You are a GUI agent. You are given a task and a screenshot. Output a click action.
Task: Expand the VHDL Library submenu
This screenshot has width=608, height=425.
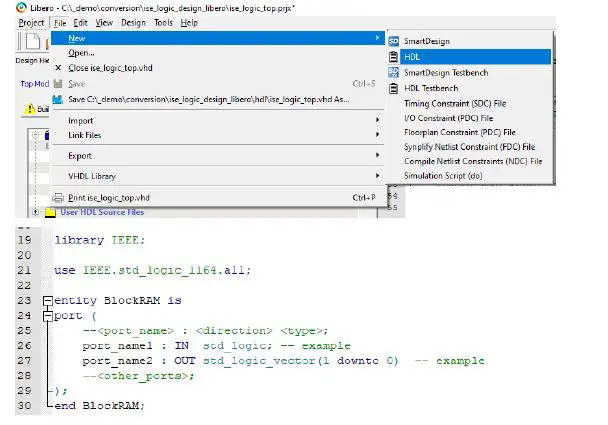pyautogui.click(x=218, y=176)
